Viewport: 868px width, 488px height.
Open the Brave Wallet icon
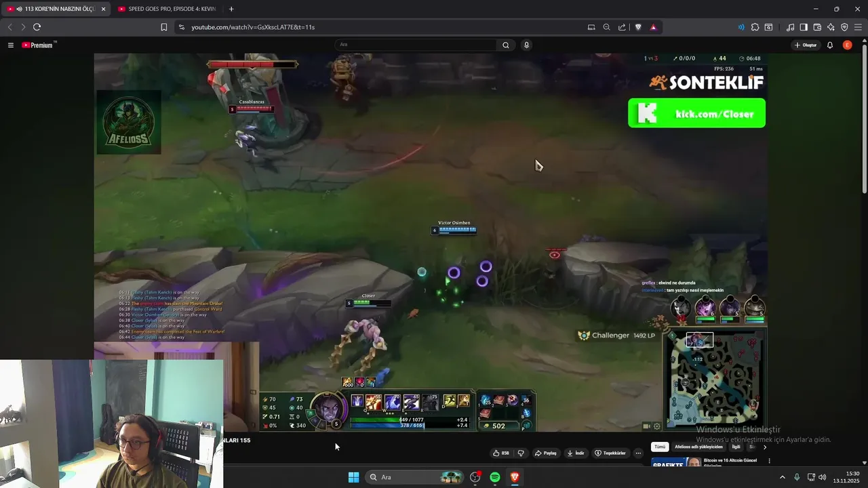[817, 27]
